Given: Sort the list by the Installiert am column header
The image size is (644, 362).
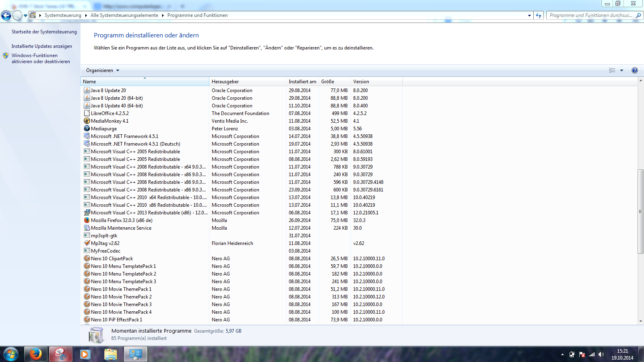Looking at the screenshot, I should click(x=302, y=82).
